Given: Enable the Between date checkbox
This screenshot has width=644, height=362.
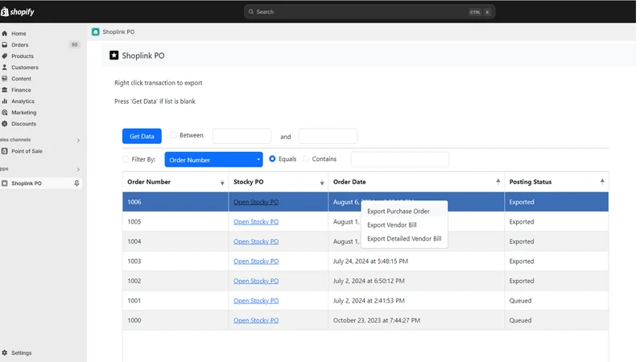Looking at the screenshot, I should coord(173,135).
